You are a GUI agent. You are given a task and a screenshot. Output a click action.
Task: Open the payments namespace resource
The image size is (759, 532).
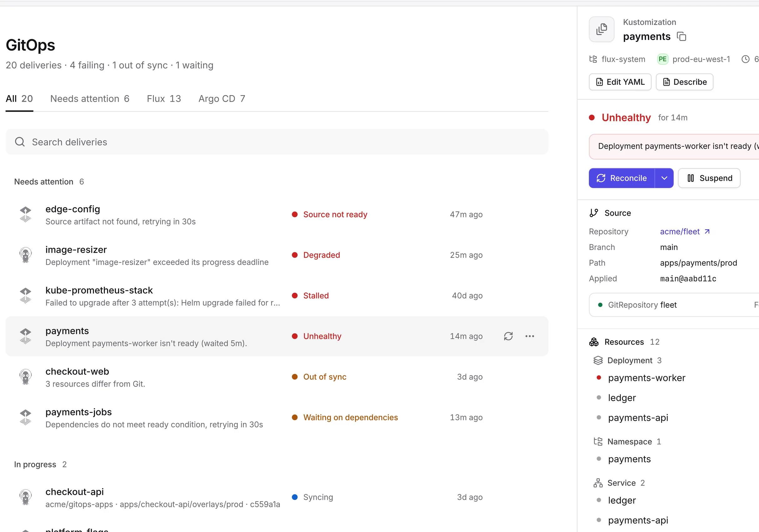coord(630,459)
